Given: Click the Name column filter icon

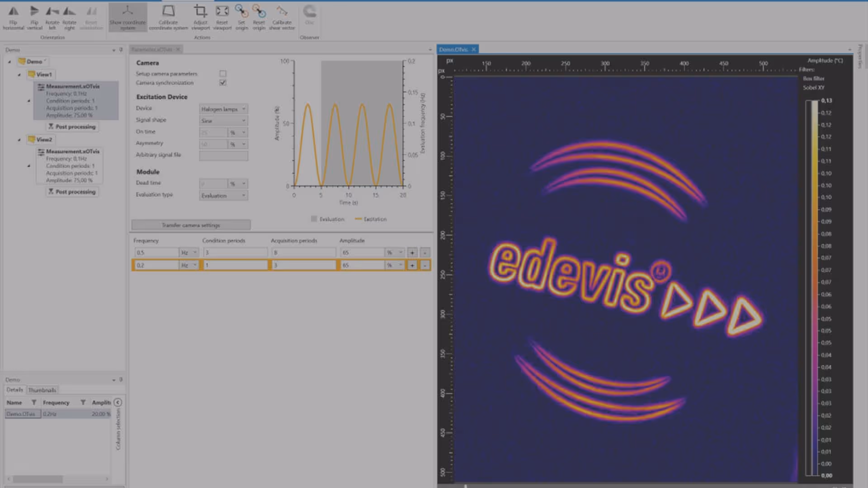Looking at the screenshot, I should coord(33,402).
